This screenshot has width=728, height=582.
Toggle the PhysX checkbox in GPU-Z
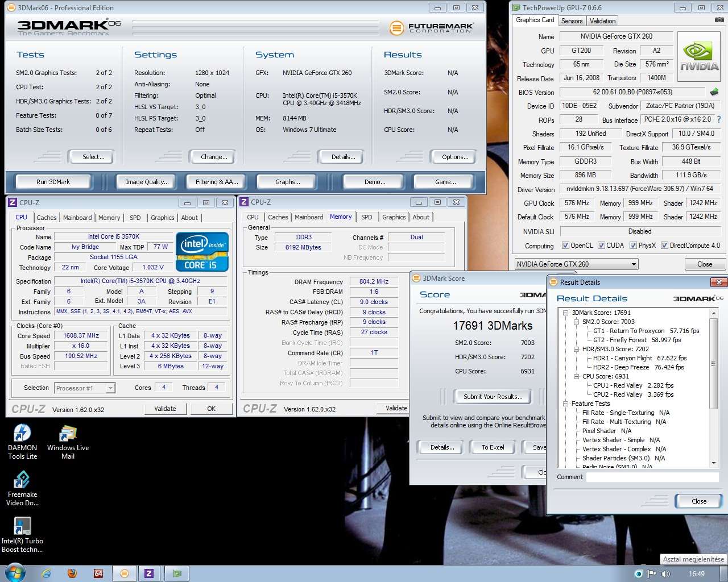[633, 246]
